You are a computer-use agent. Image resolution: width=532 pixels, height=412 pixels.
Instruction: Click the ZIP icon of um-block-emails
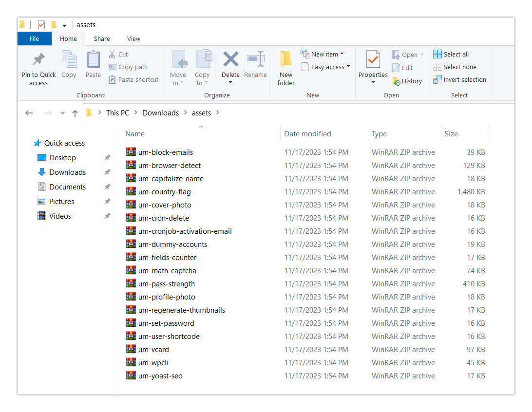131,152
